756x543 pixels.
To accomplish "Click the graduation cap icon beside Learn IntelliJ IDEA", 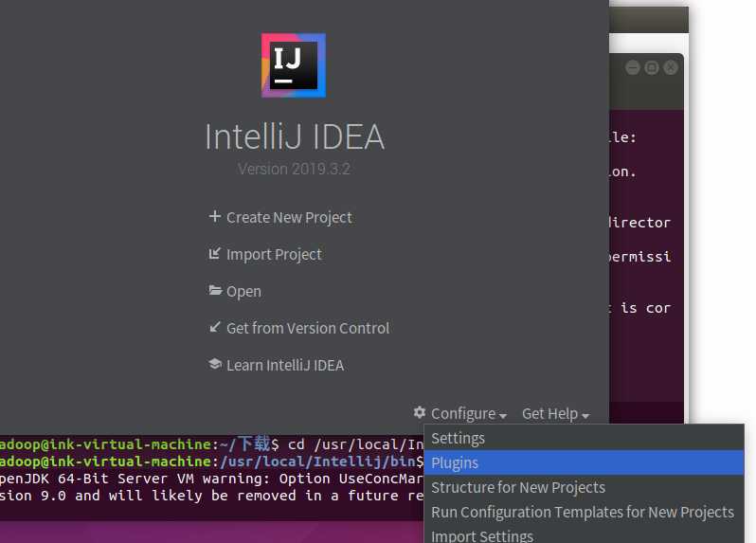I will [215, 364].
